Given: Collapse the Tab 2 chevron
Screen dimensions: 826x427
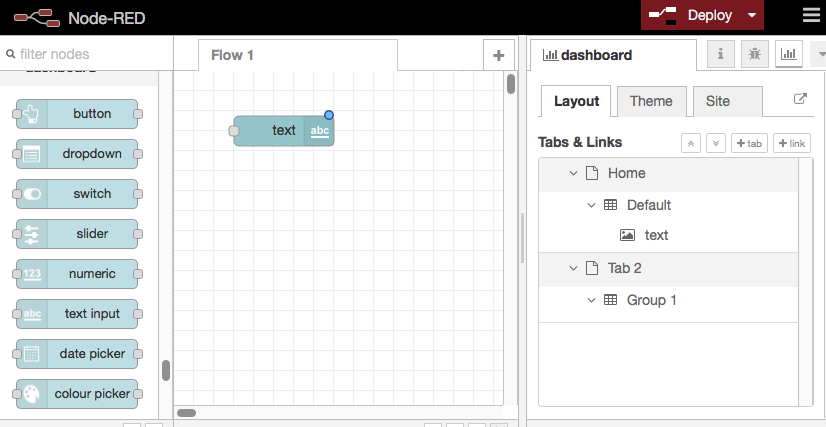Looking at the screenshot, I should point(573,269).
